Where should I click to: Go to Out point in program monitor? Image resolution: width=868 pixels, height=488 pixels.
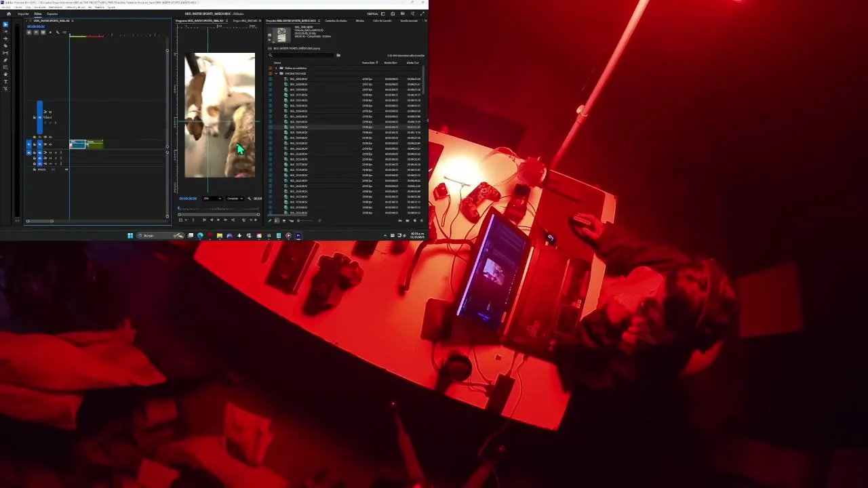pos(233,220)
